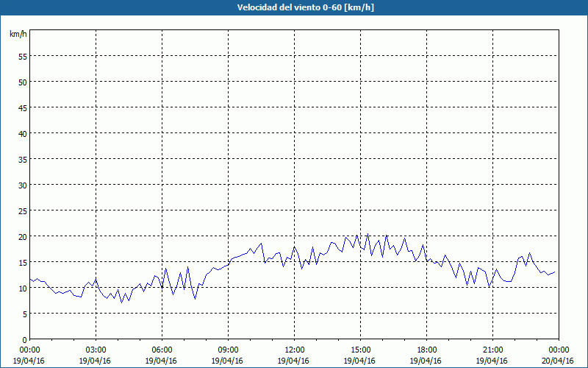Click the chart title 'Velocidad del viento 0-60 [km/h]'
Viewport: 588px width, 368px height.
coord(305,7)
